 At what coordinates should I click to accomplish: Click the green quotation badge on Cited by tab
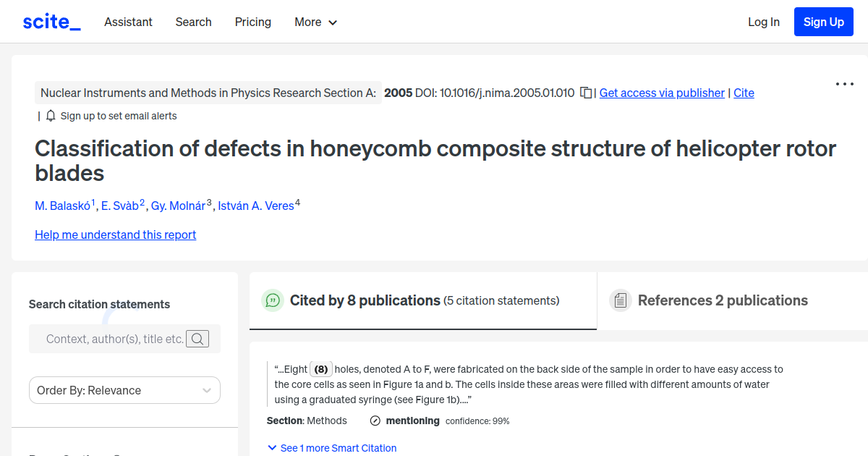273,300
